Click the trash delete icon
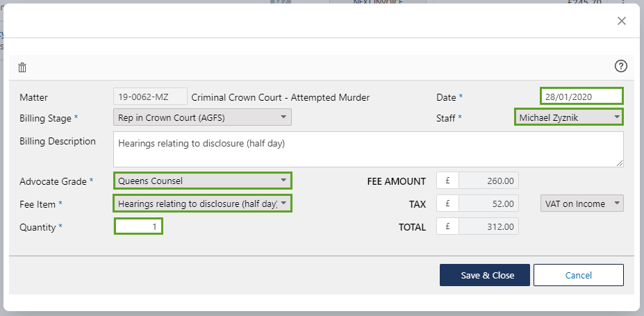 pyautogui.click(x=22, y=67)
